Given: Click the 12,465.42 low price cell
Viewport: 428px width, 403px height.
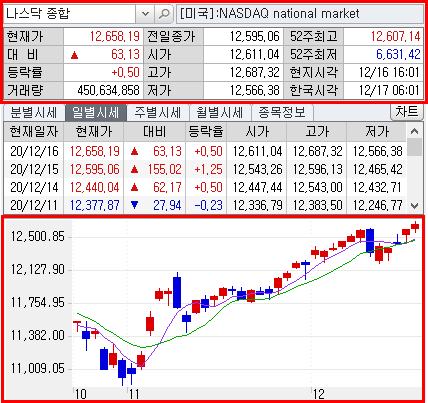Looking at the screenshot, I should pyautogui.click(x=378, y=169).
